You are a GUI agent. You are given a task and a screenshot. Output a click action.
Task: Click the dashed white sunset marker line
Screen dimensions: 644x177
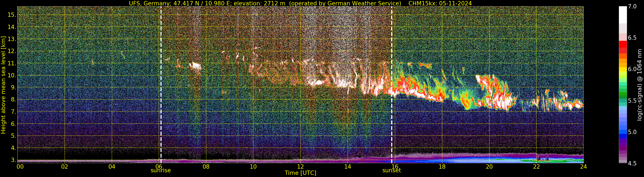point(391,85)
